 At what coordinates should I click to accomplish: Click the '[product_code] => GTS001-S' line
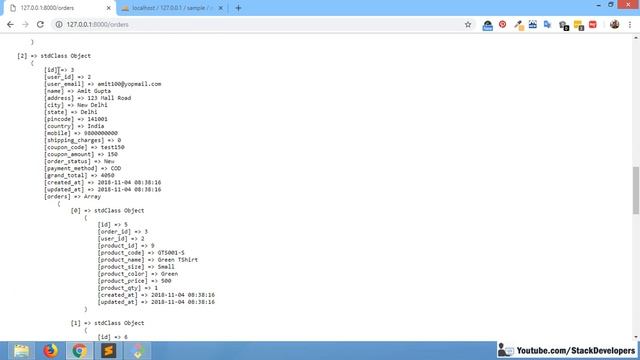coord(141,253)
